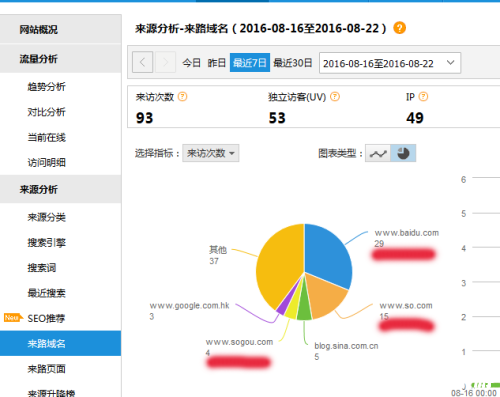Open 来源分类 in sidebar
Screen dimensions: 500x397
[x=47, y=217]
